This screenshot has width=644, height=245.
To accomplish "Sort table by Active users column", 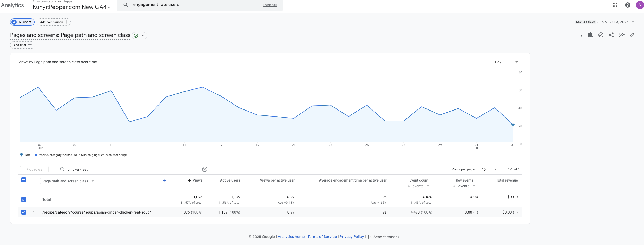I will [x=230, y=180].
